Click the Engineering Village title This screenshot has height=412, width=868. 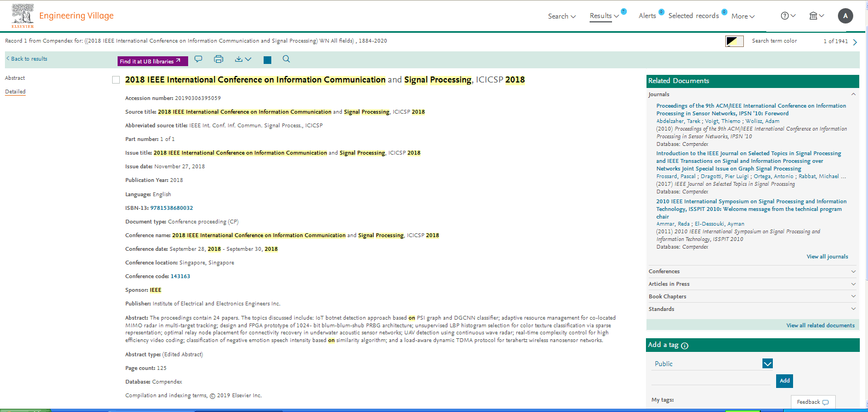click(x=77, y=16)
